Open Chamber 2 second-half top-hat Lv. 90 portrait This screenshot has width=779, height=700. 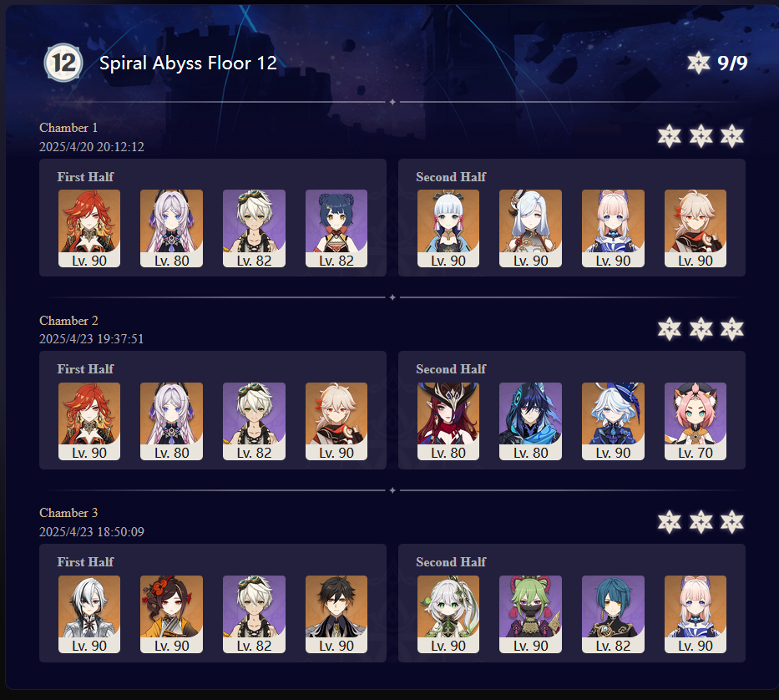[x=613, y=421]
